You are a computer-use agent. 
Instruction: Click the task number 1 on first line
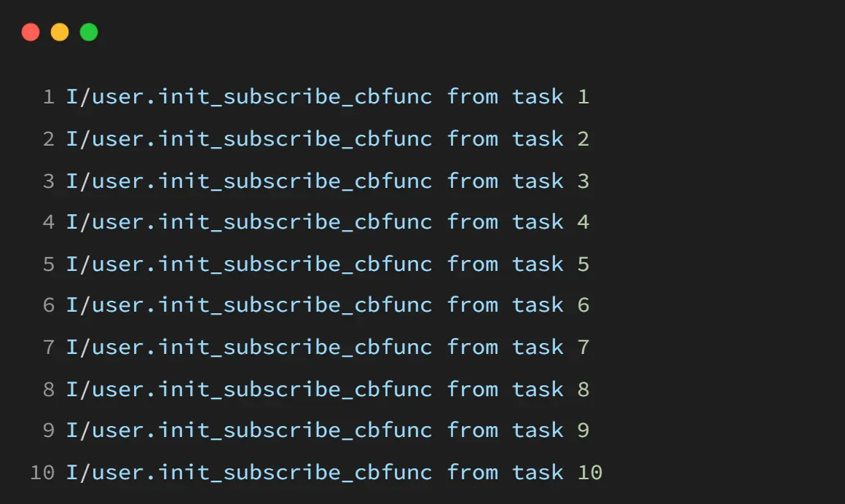(x=583, y=97)
